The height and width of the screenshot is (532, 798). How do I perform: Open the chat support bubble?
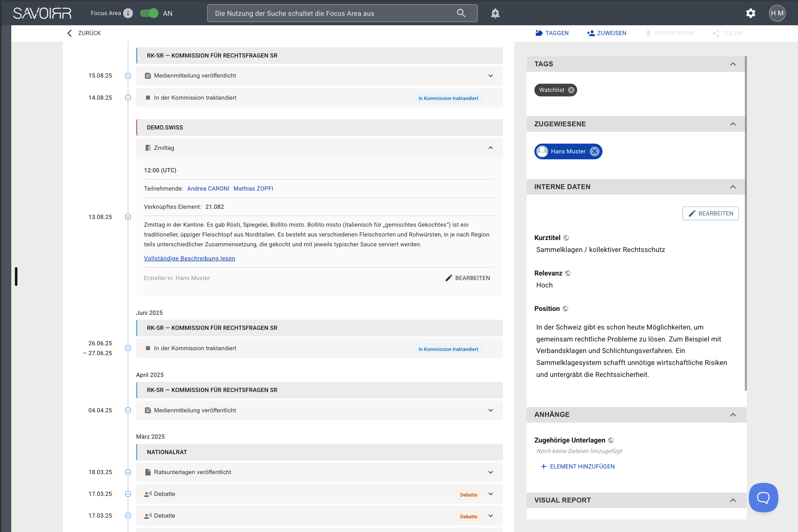pyautogui.click(x=763, y=497)
